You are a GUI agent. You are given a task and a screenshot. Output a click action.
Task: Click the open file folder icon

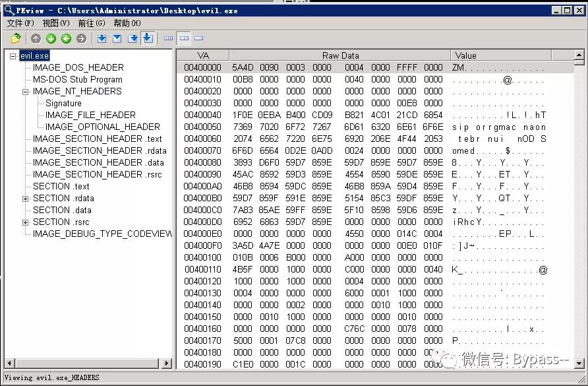(x=16, y=38)
